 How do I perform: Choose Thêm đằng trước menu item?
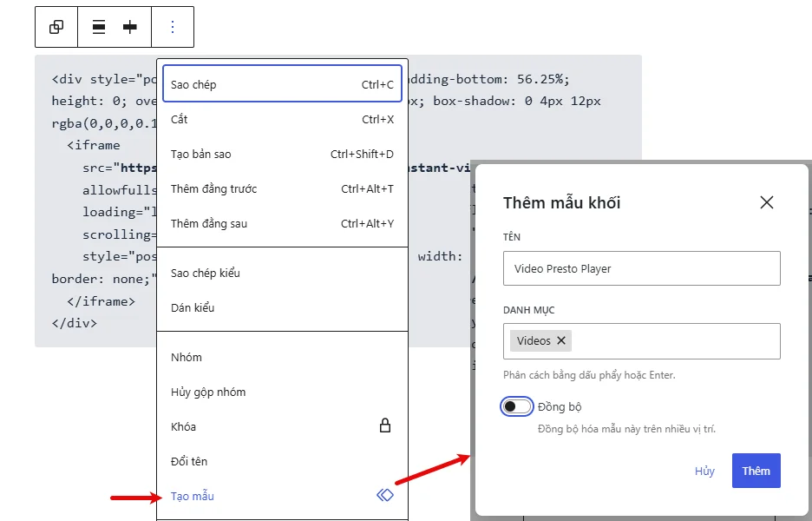pos(282,188)
